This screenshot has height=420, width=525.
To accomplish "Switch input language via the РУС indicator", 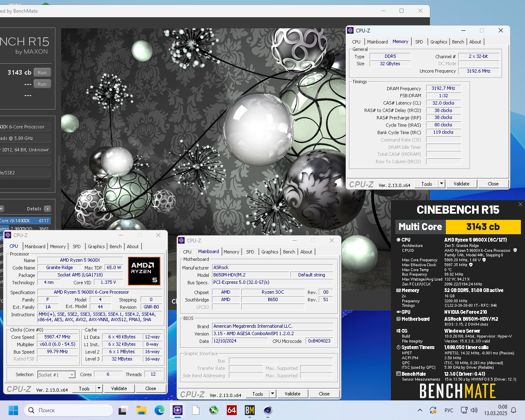I will tap(449, 410).
